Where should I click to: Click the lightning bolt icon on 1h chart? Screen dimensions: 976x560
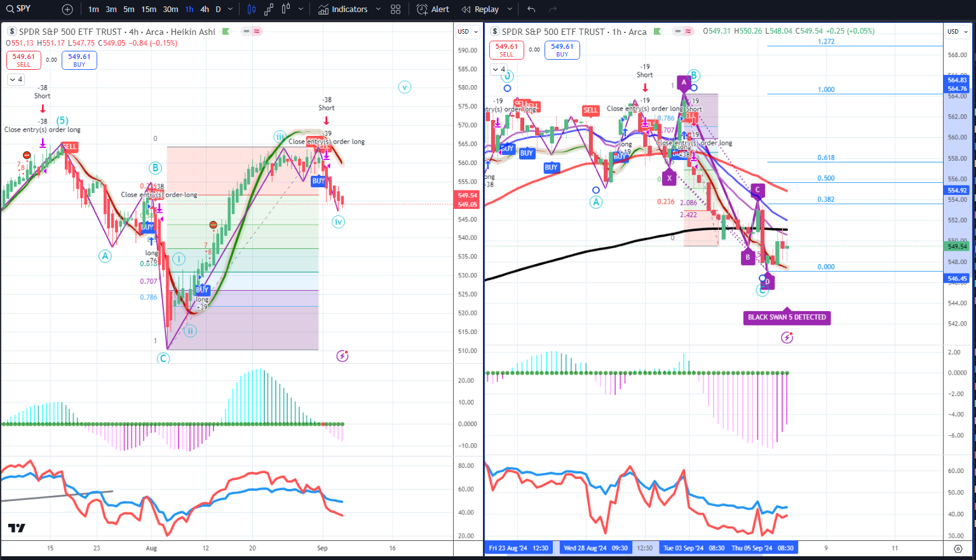(x=787, y=338)
